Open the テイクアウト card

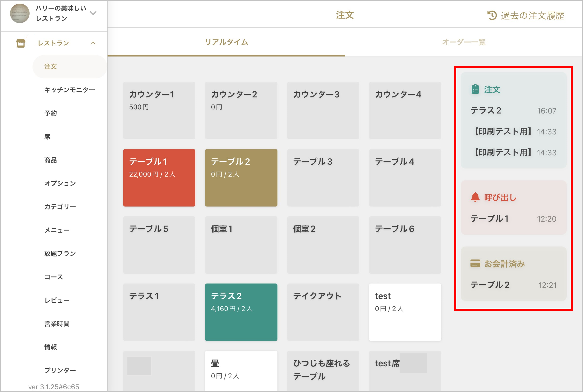click(x=323, y=312)
